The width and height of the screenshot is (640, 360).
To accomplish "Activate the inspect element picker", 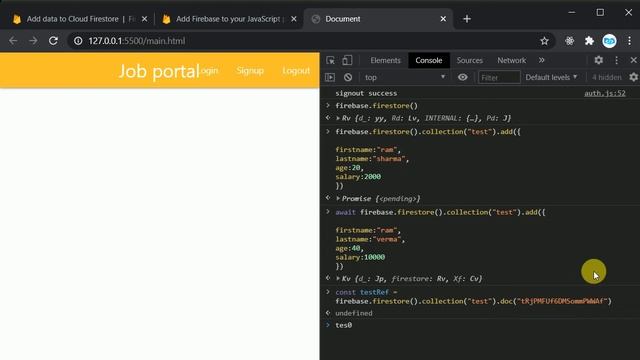I will click(x=330, y=60).
